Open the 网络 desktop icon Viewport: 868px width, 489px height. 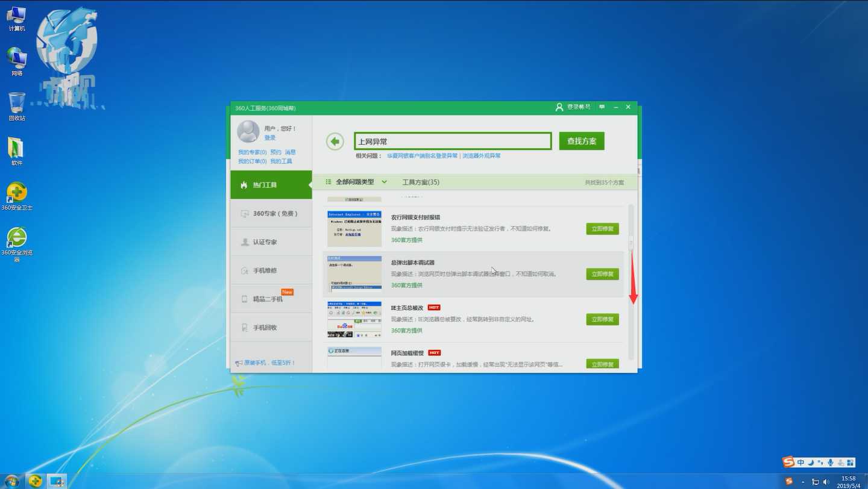pos(17,63)
